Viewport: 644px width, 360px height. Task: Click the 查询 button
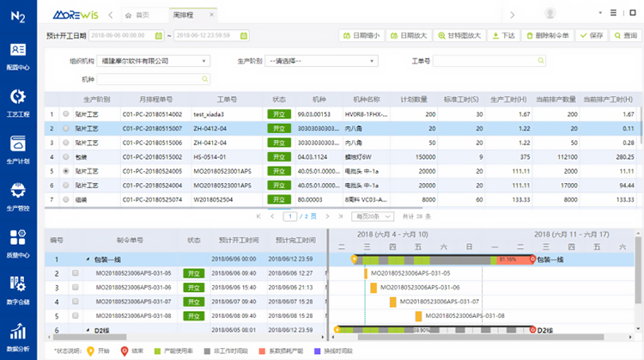(x=625, y=35)
